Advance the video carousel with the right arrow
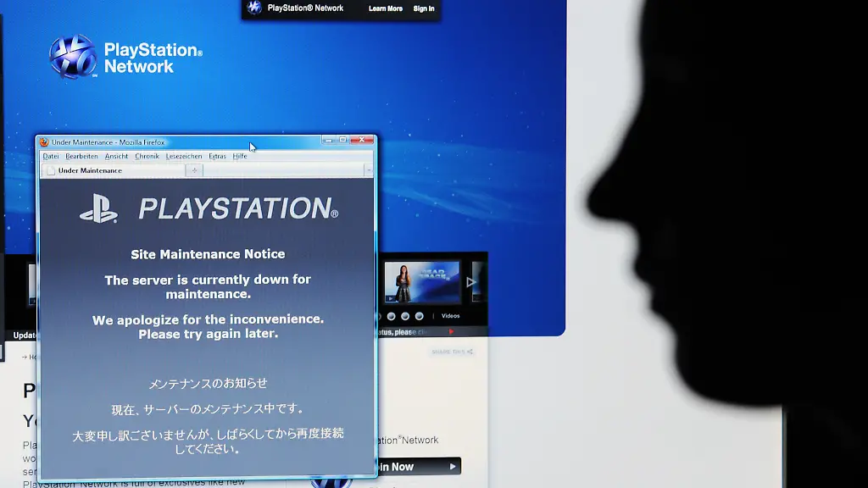Viewport: 868px width, 488px height. click(471, 282)
